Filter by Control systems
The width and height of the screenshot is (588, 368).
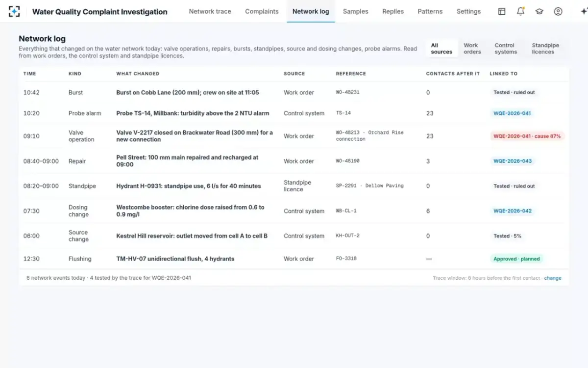point(506,49)
